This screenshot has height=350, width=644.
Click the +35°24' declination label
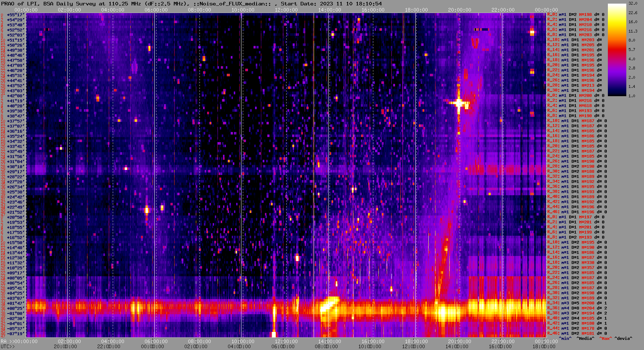[x=15, y=136]
